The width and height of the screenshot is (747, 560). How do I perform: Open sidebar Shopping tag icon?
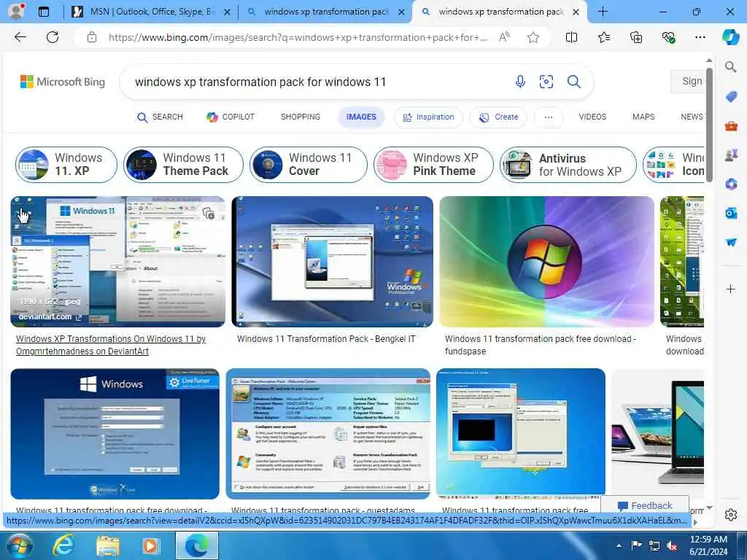[731, 97]
